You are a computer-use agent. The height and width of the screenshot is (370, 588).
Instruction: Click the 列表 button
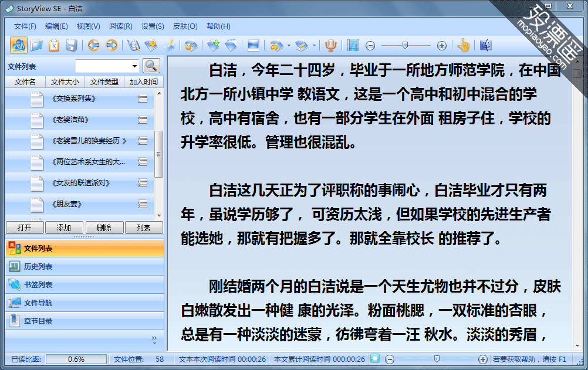coord(144,228)
